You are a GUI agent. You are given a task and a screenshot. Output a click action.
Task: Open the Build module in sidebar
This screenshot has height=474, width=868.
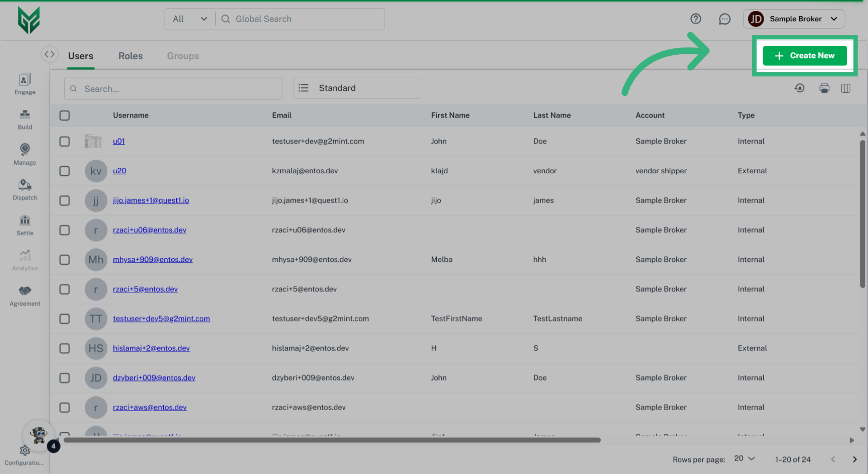(x=25, y=119)
